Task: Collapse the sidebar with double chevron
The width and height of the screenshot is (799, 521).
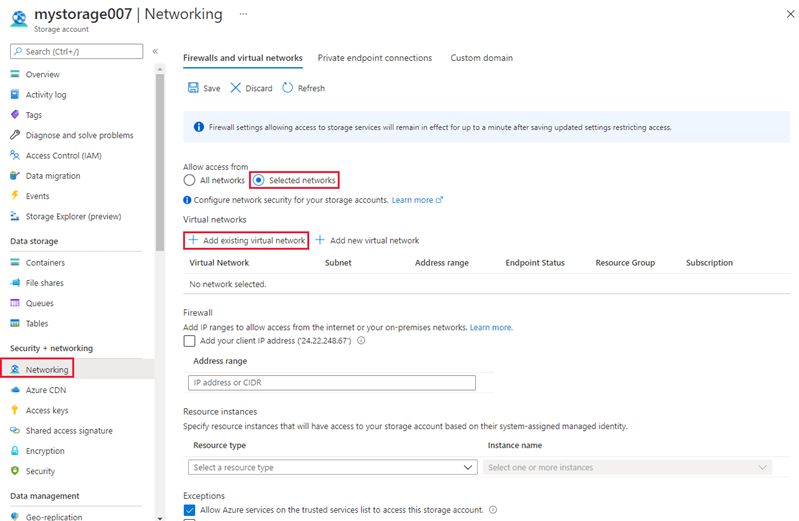Action: [155, 51]
